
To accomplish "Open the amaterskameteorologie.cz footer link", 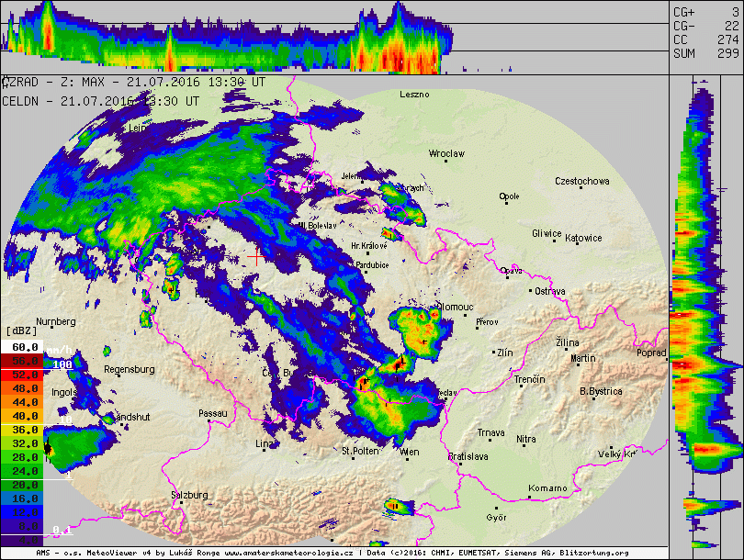I will [x=290, y=554].
